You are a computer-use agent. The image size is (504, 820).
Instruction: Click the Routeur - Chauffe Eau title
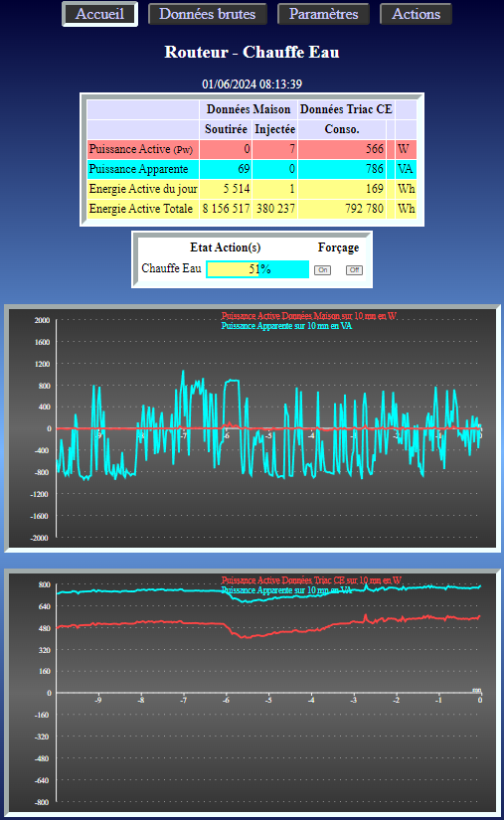[252, 52]
